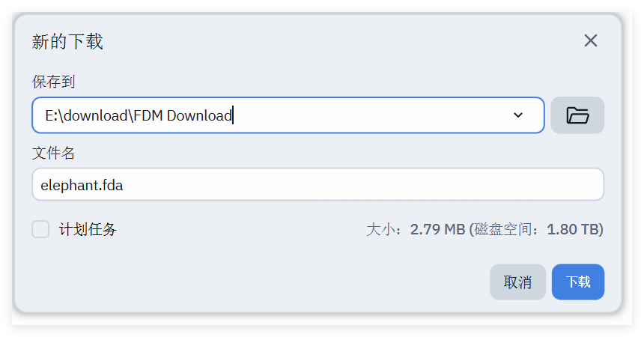Enable the 计划任务 checkbox

point(40,229)
